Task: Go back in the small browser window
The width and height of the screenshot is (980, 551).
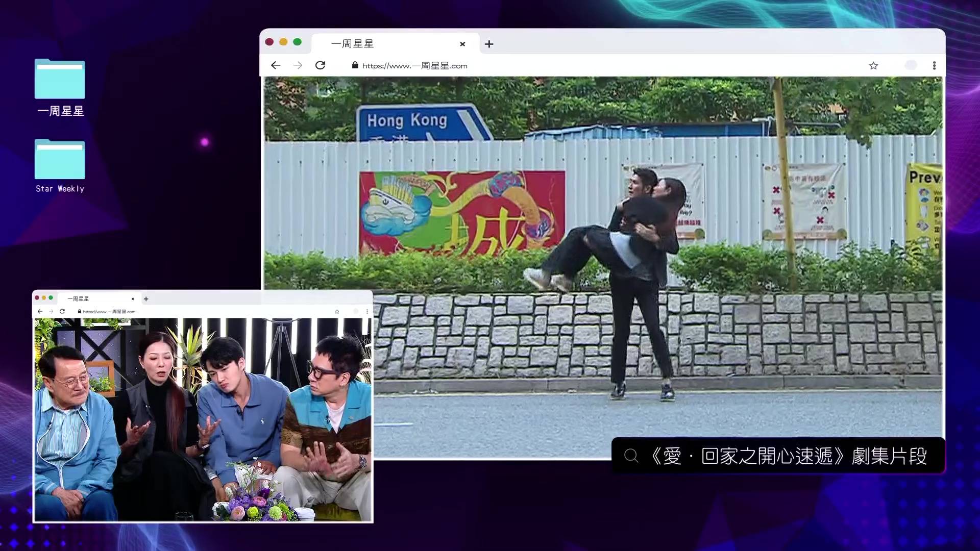Action: click(40, 311)
